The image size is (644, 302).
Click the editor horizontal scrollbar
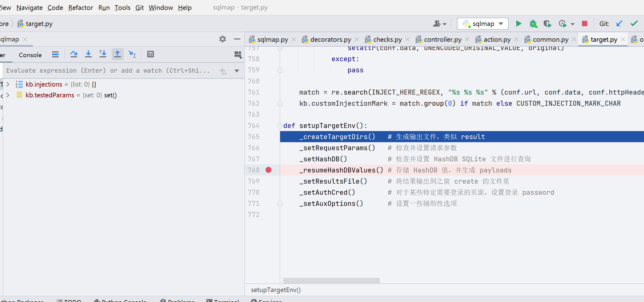(331, 280)
